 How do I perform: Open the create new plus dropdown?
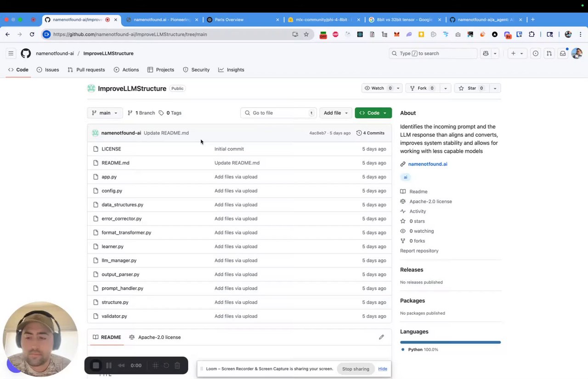pos(517,53)
